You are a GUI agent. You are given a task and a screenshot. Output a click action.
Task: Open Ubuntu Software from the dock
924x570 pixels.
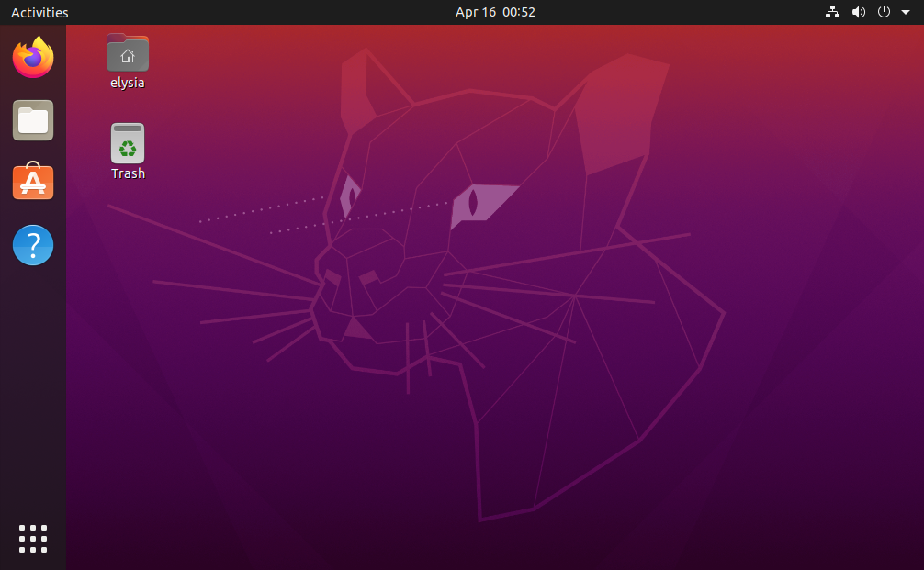pyautogui.click(x=33, y=181)
